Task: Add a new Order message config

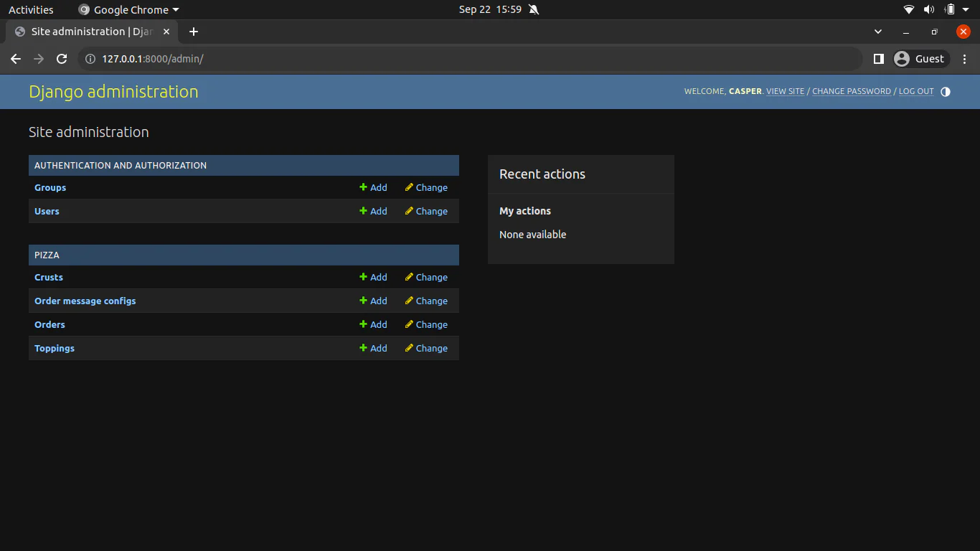Action: coord(373,301)
